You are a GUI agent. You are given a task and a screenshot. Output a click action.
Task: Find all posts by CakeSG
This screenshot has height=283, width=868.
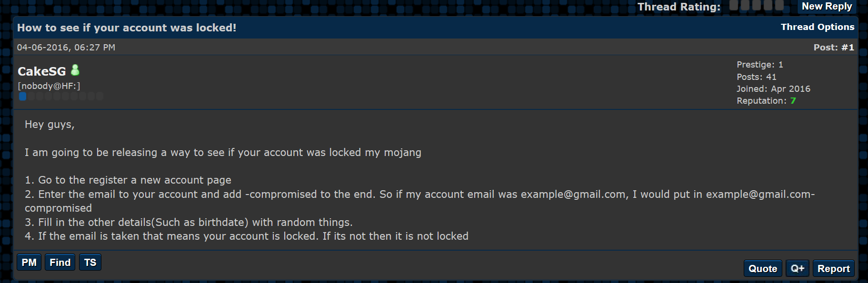coord(60,263)
